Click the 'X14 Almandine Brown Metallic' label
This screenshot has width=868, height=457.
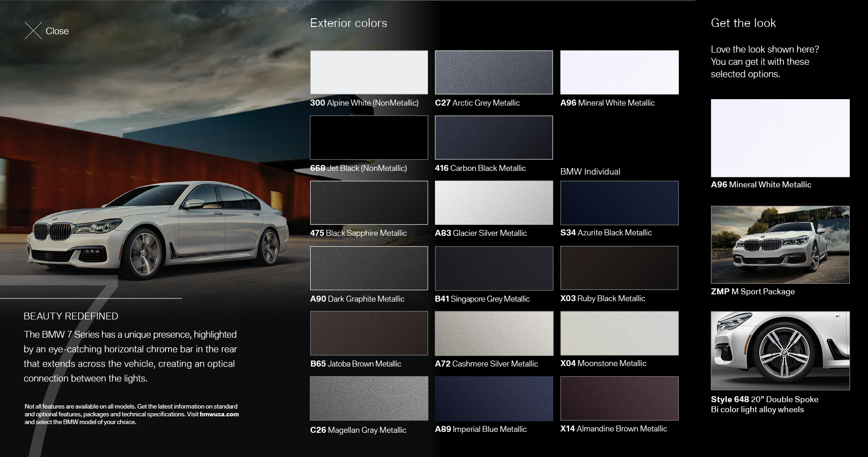[614, 429]
